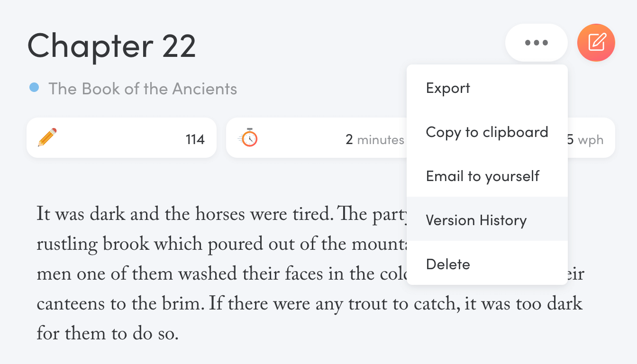Click the blue dot beside the book title
Screen dimensions: 637x364
pos(34,88)
